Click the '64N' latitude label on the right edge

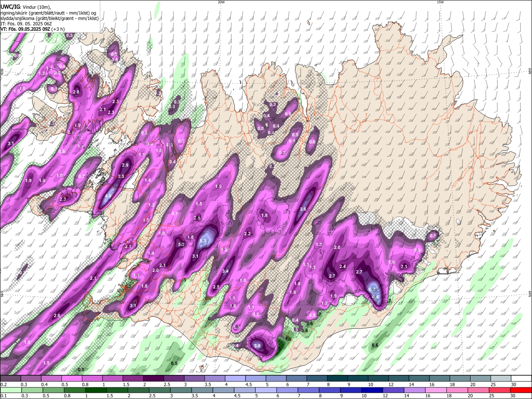point(530,294)
